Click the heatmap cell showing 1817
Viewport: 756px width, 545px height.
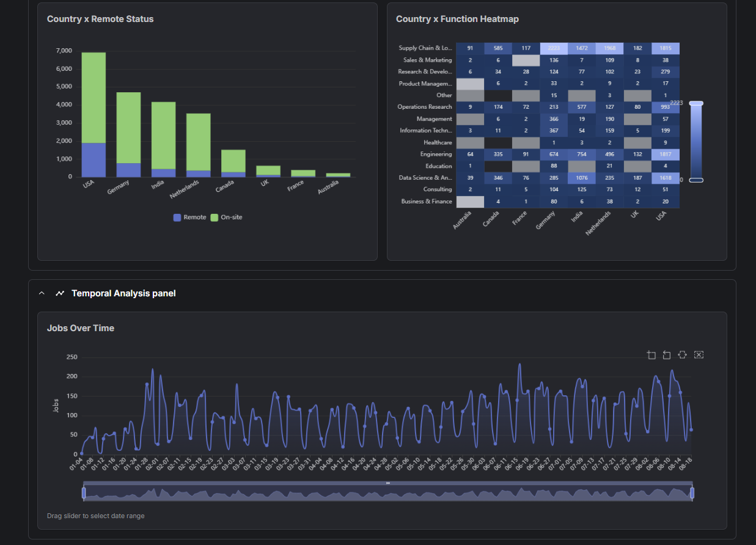[x=666, y=155]
